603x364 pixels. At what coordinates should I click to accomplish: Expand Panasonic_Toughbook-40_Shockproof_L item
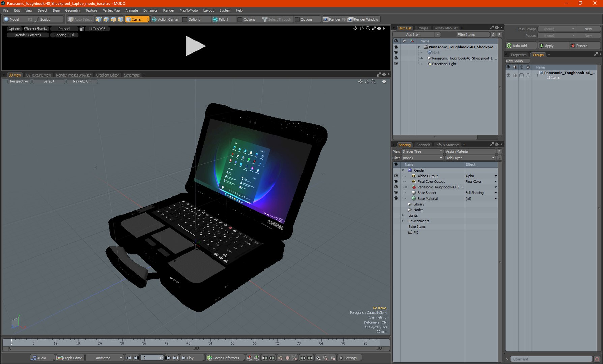tap(422, 58)
